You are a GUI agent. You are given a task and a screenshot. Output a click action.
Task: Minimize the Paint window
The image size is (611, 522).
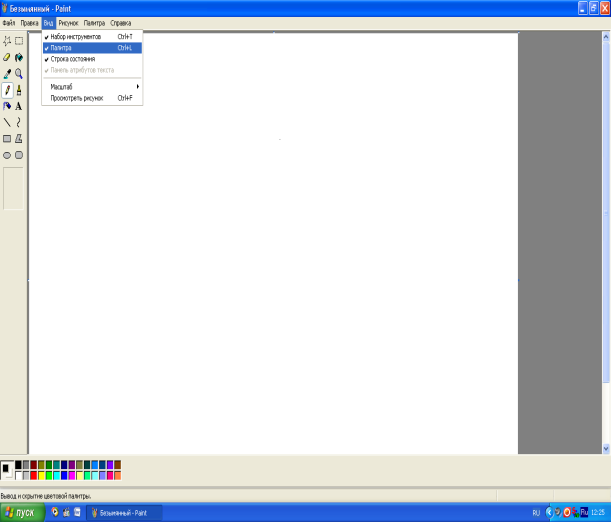click(583, 8)
